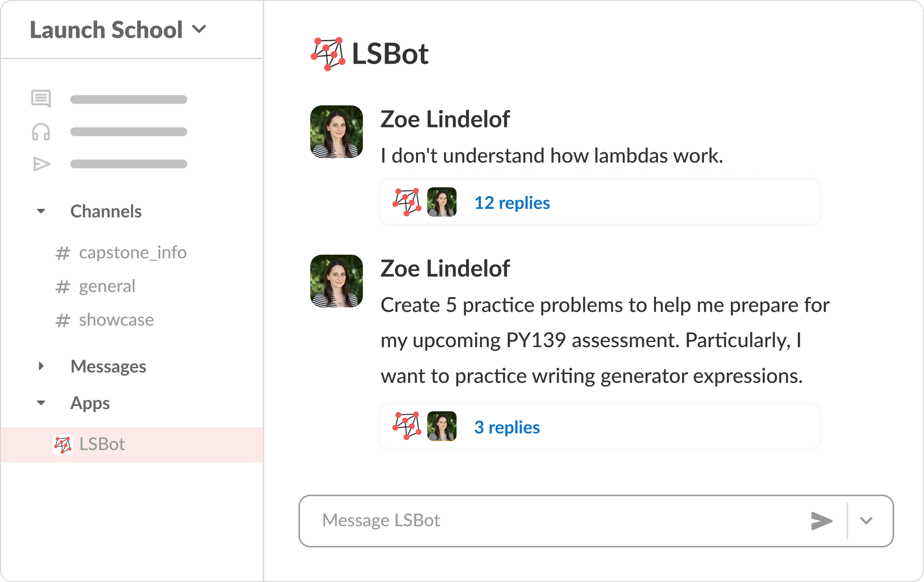Select the #showcase channel
Image resolution: width=924 pixels, height=582 pixels.
coord(116,320)
